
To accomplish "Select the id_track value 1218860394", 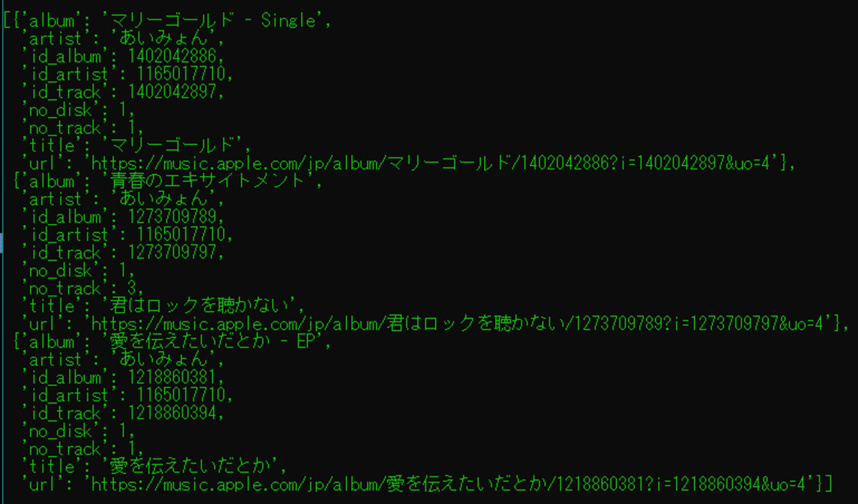I will pyautogui.click(x=172, y=413).
